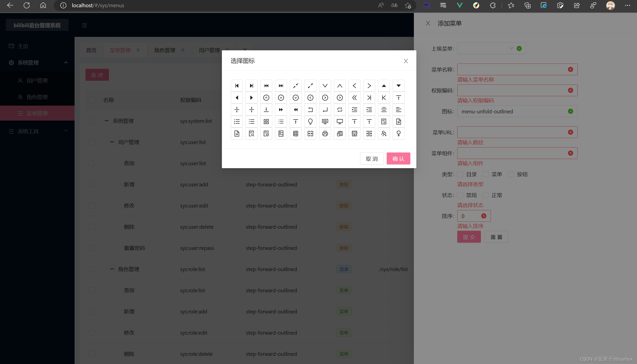Check the 目录 type option
The image size is (637, 364).
[460, 174]
